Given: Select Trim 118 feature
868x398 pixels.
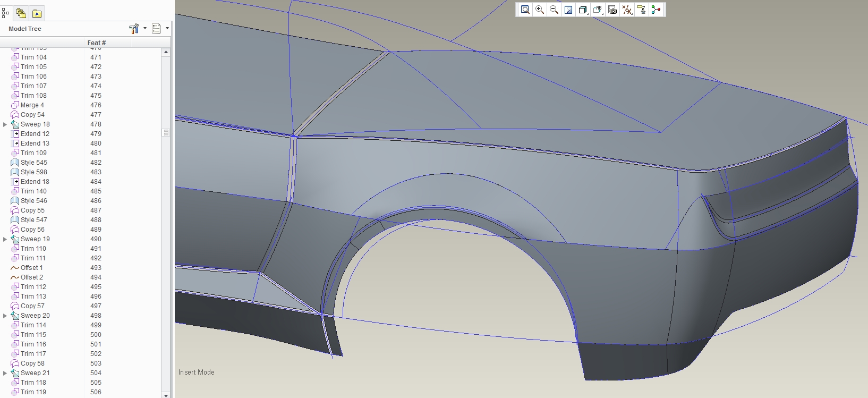Looking at the screenshot, I should (x=33, y=383).
